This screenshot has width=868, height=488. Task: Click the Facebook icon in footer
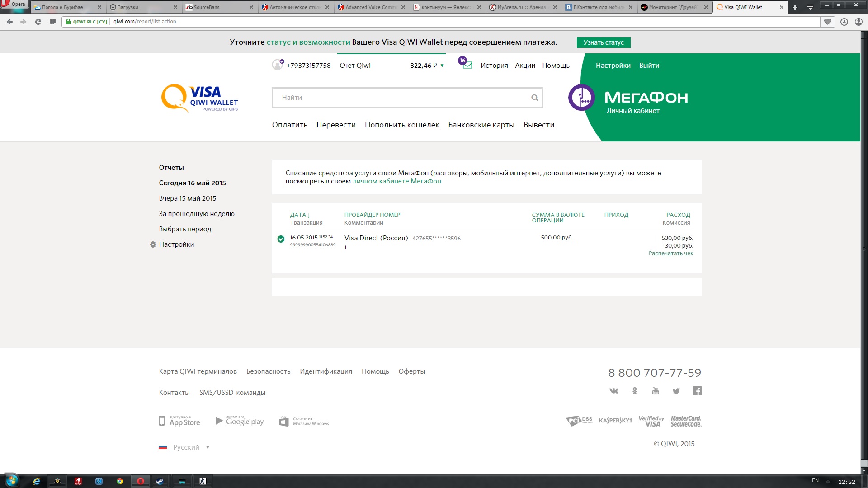coord(697,391)
